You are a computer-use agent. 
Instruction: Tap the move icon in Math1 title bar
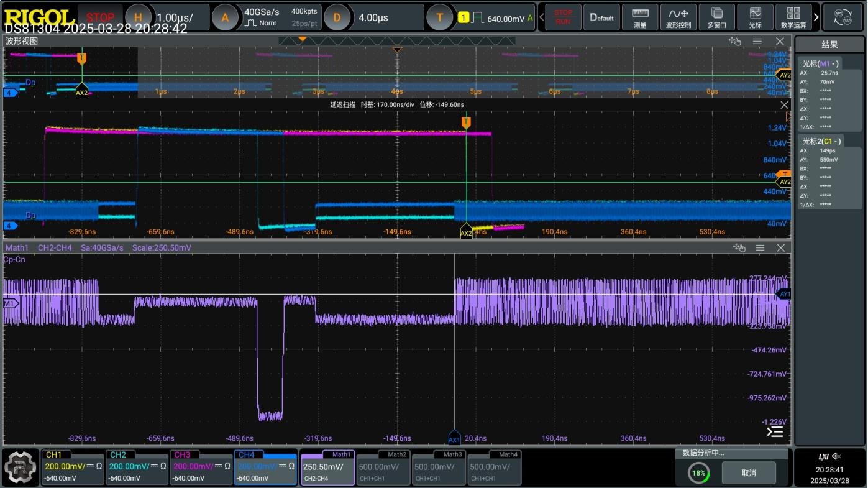[x=739, y=247]
